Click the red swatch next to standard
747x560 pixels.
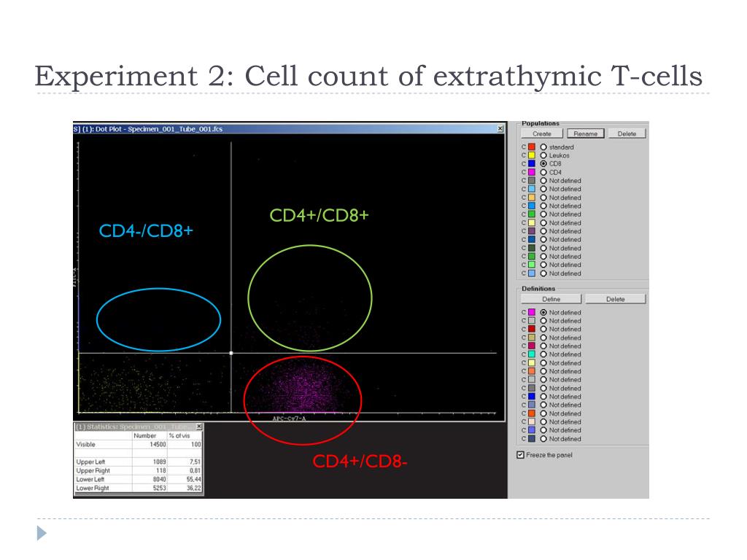coord(532,147)
